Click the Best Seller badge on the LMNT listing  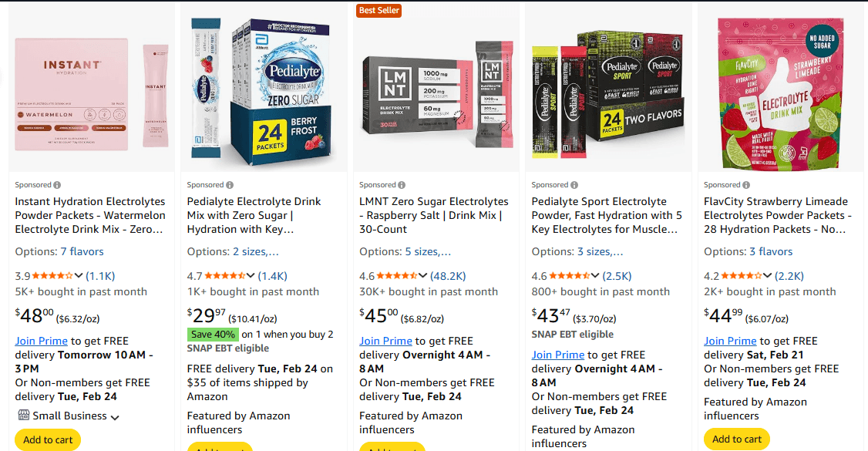click(x=378, y=11)
